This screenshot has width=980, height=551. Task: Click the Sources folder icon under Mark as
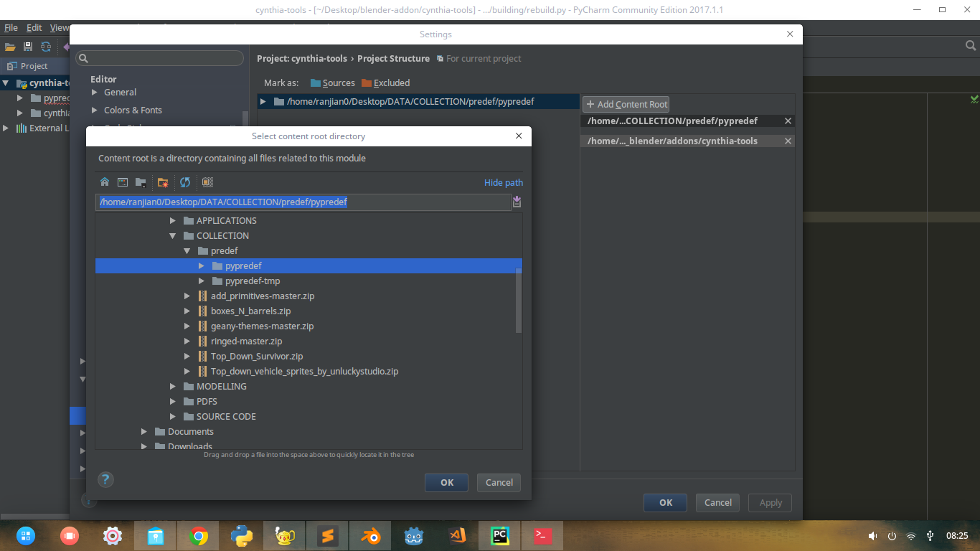pyautogui.click(x=316, y=83)
